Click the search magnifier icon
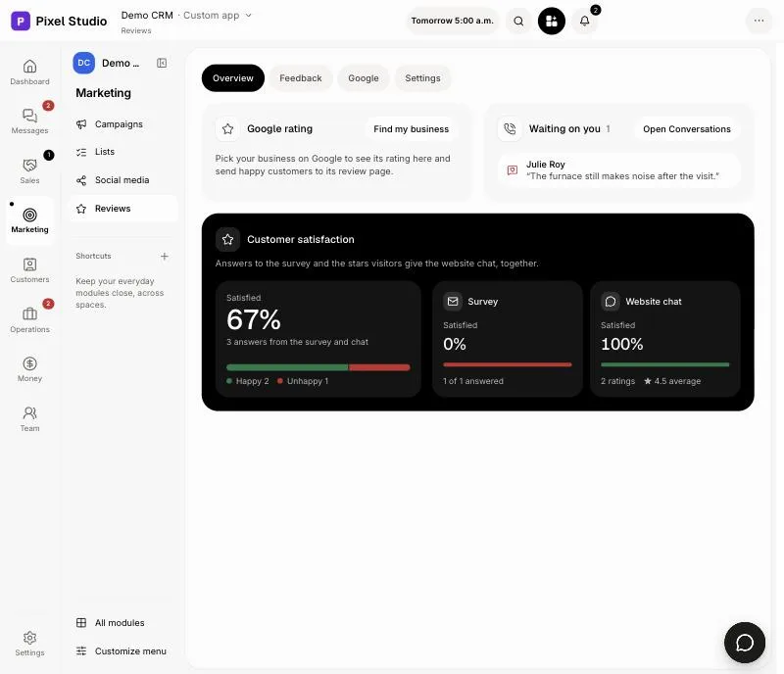 click(518, 21)
